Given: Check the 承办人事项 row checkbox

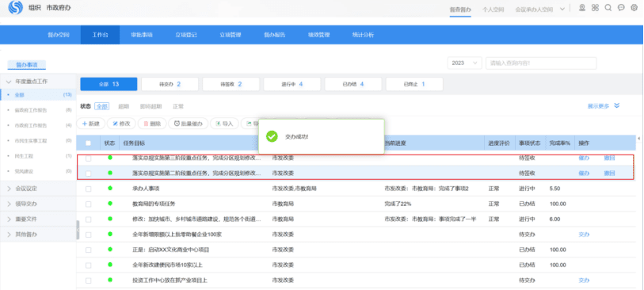Looking at the screenshot, I should 88,189.
